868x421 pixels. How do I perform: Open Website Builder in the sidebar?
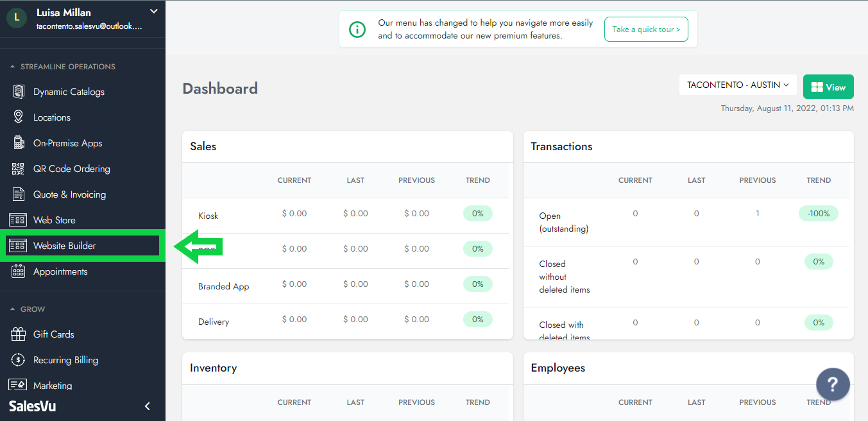pos(64,246)
